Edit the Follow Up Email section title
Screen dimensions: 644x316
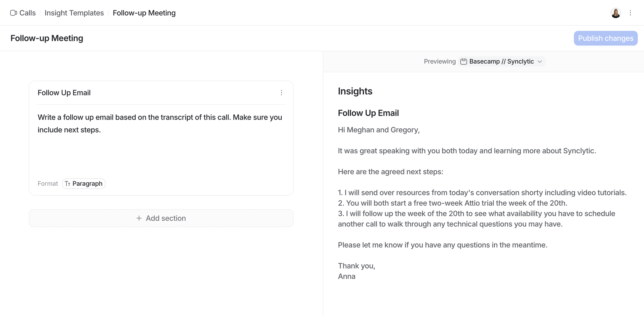point(64,93)
